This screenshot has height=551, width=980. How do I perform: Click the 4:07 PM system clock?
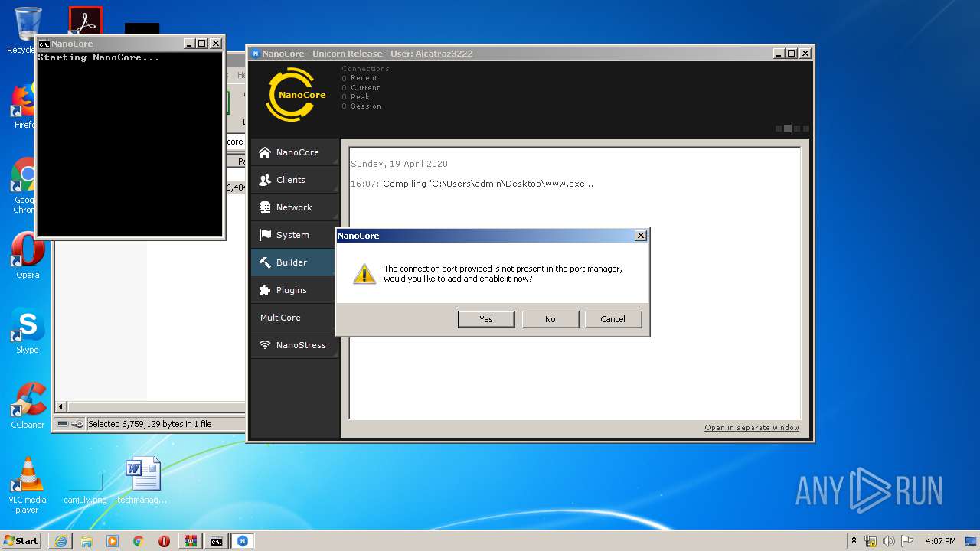coord(941,541)
